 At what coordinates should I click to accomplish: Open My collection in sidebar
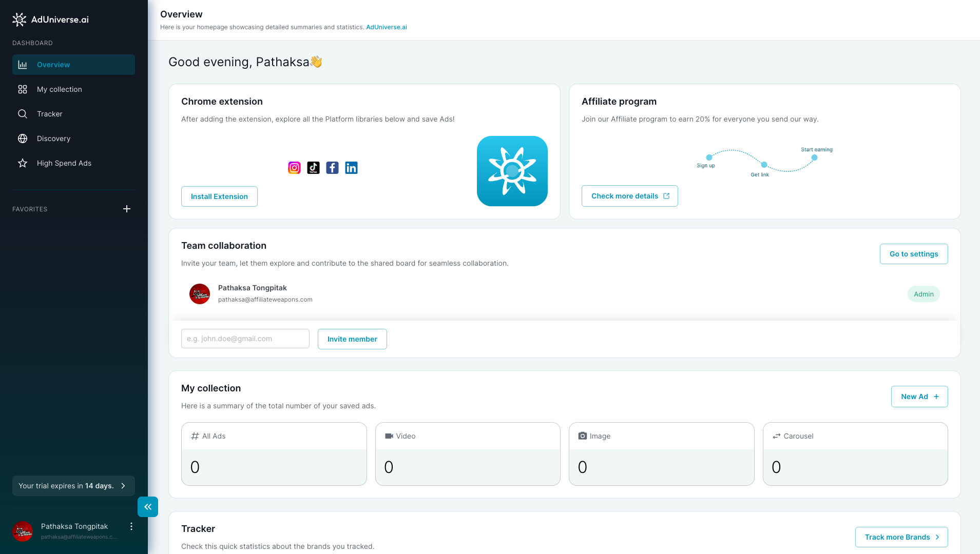(59, 89)
